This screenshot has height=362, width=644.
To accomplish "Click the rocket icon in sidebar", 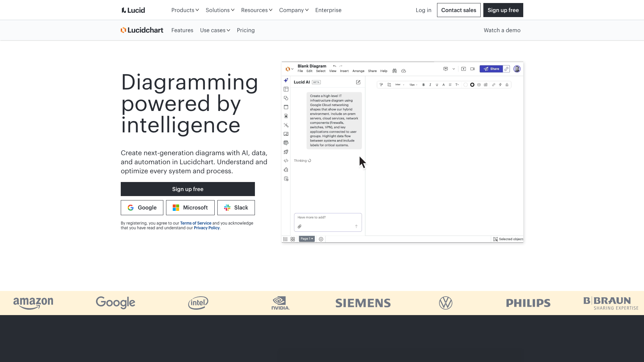I will click(x=286, y=152).
